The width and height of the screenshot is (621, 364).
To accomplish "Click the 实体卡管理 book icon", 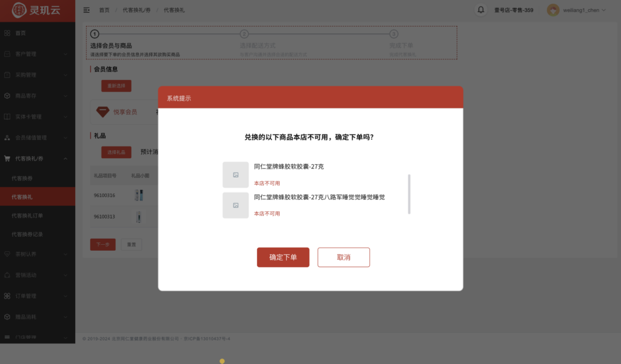I will (7, 117).
